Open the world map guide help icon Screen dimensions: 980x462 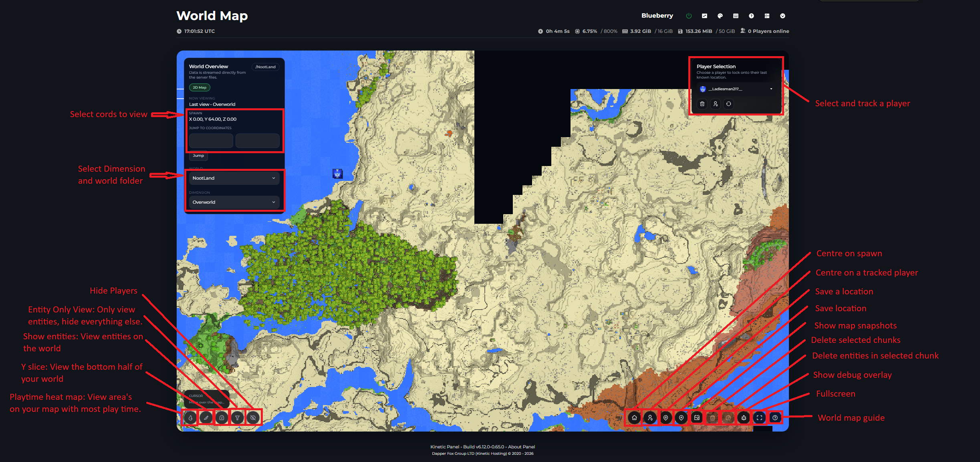pyautogui.click(x=775, y=417)
